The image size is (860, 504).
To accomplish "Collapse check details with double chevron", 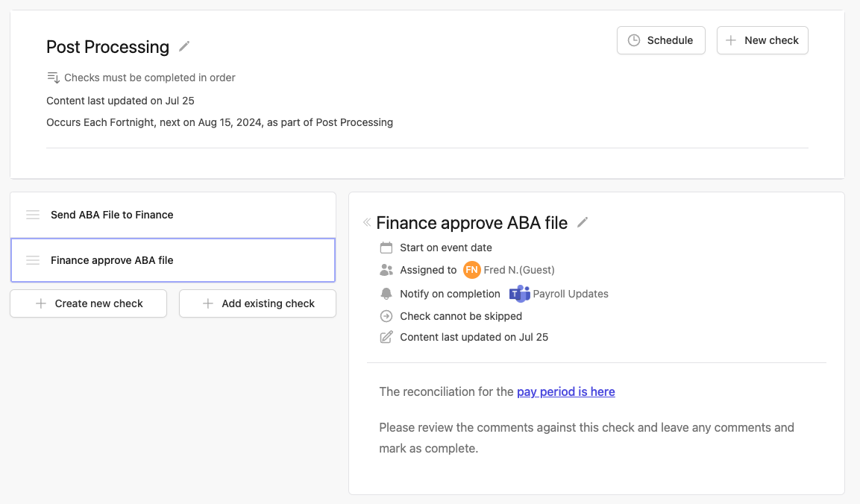I will 367,222.
